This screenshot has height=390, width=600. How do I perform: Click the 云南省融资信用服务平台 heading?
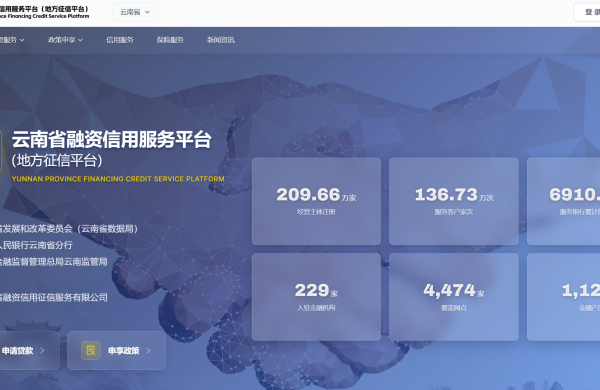coord(111,139)
